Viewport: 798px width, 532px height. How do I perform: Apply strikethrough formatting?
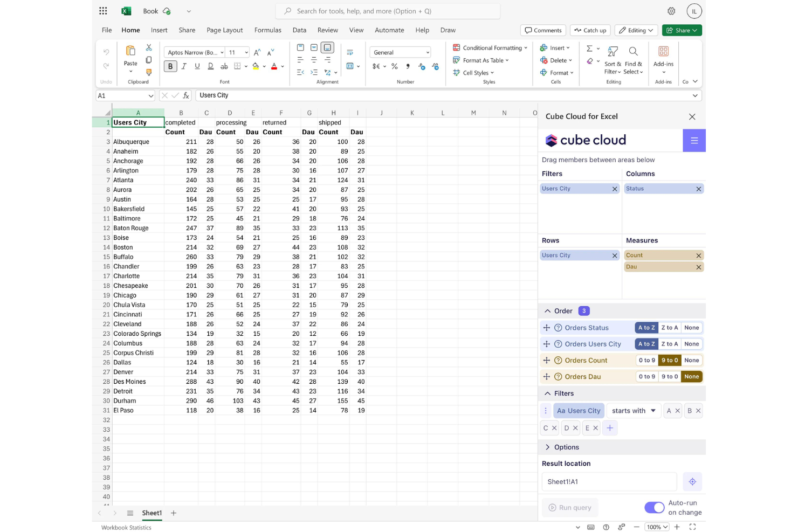tap(224, 66)
